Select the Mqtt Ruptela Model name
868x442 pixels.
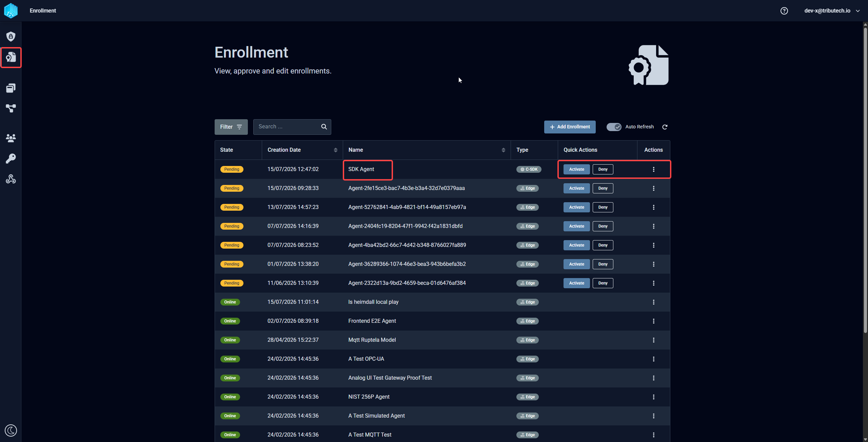[x=372, y=340]
